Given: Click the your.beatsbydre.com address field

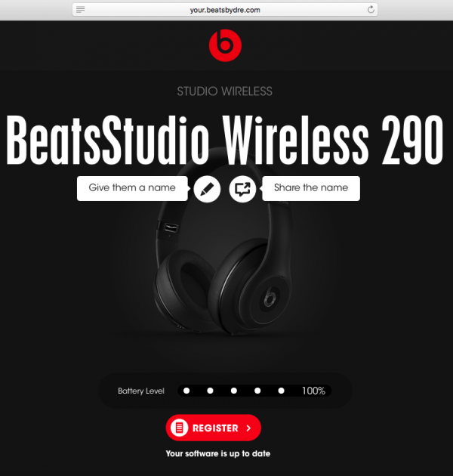Looking at the screenshot, I should point(225,10).
